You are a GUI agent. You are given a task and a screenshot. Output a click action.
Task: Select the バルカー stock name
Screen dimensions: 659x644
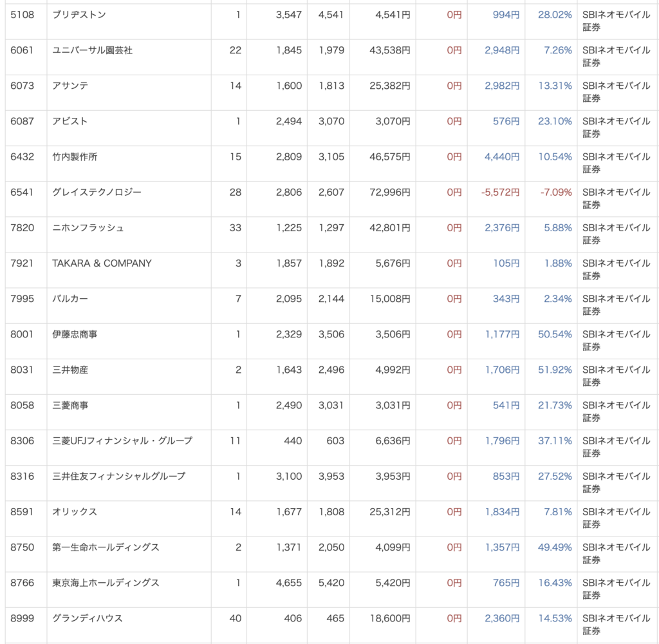pyautogui.click(x=70, y=299)
